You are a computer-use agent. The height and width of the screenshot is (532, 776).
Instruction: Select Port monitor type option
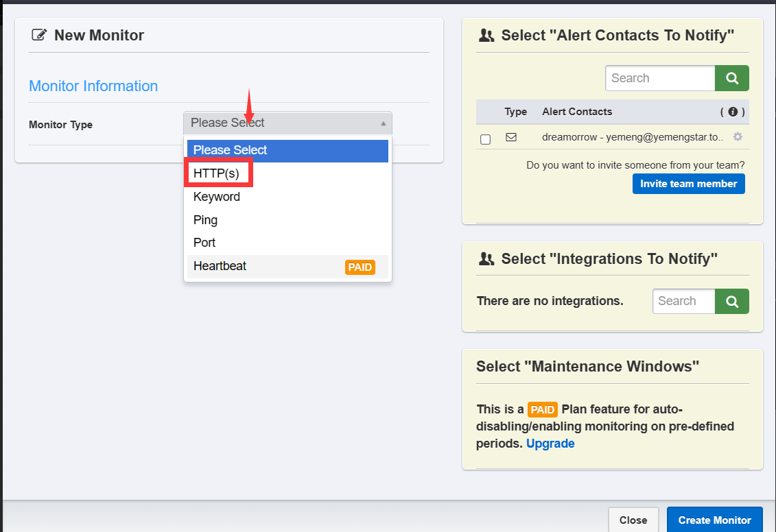[204, 243]
